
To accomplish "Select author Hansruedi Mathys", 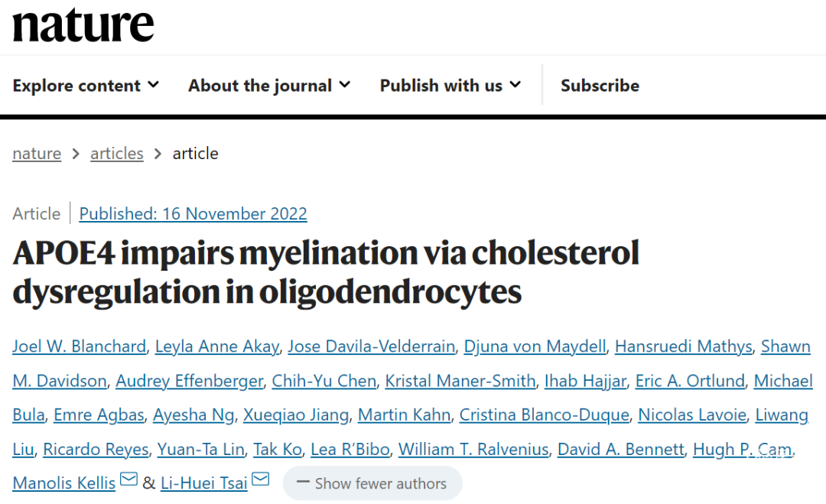I will (683, 346).
